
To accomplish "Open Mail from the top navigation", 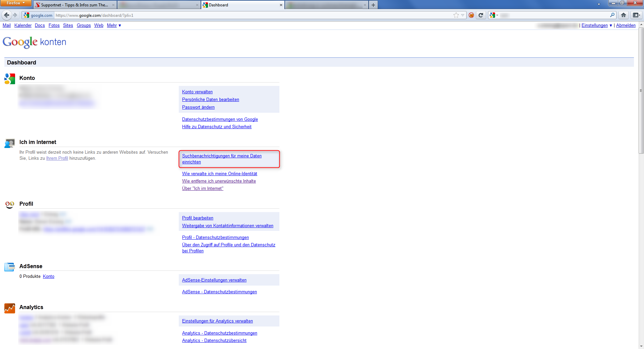I will (6, 25).
